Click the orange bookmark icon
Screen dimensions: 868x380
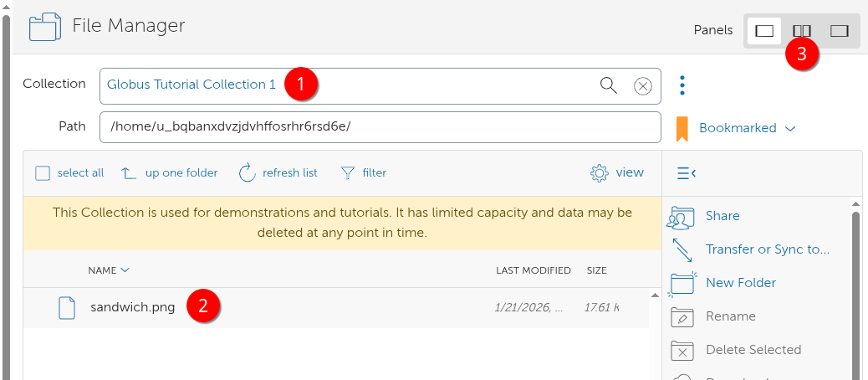pos(682,128)
